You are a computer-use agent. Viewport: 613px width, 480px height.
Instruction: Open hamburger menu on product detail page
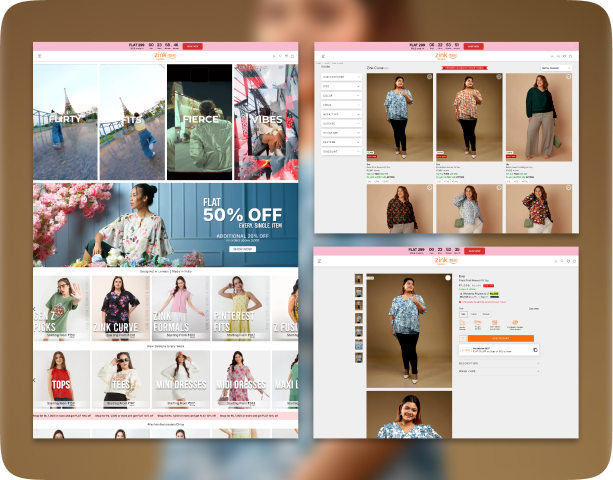point(320,261)
